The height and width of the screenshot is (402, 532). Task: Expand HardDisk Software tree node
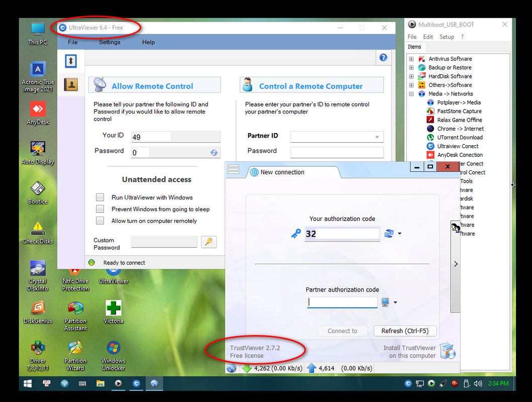[411, 76]
